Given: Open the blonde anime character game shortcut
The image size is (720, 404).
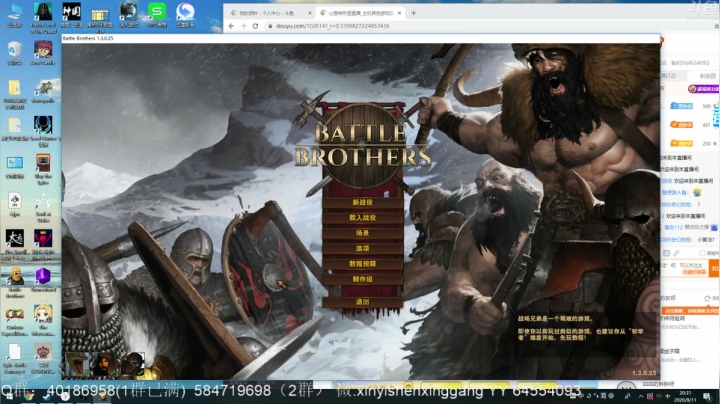Looking at the screenshot, I should [x=43, y=320].
